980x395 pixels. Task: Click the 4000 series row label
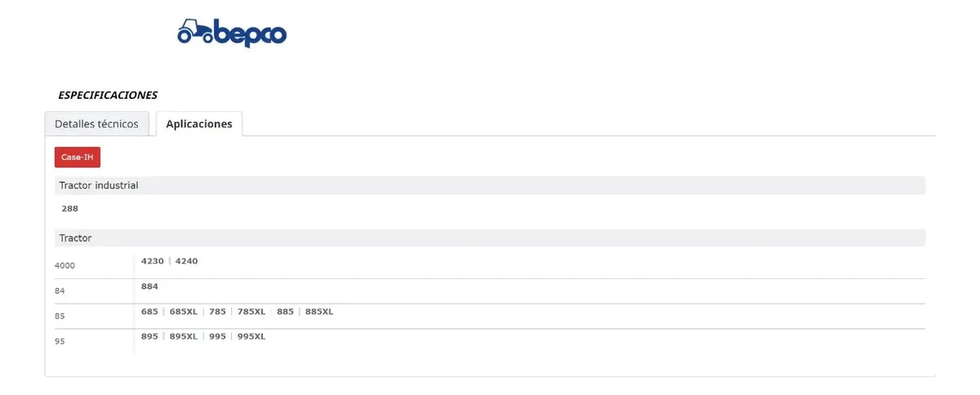coord(65,266)
